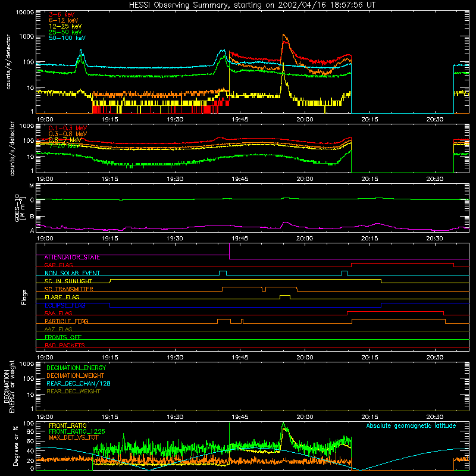The width and height of the screenshot is (476, 476).
Task: Click the M flux class label
Action: 32,186
